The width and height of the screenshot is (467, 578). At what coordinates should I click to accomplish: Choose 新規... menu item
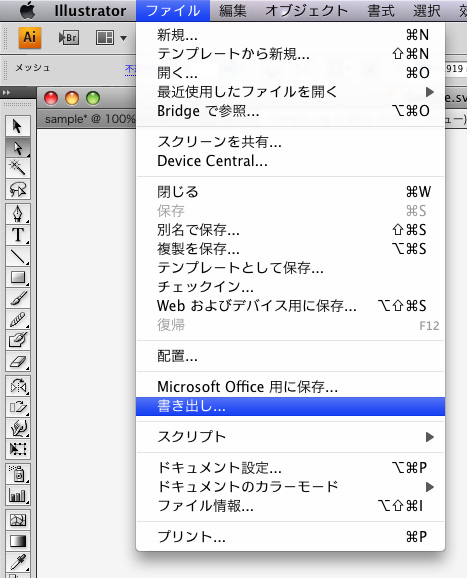290,35
